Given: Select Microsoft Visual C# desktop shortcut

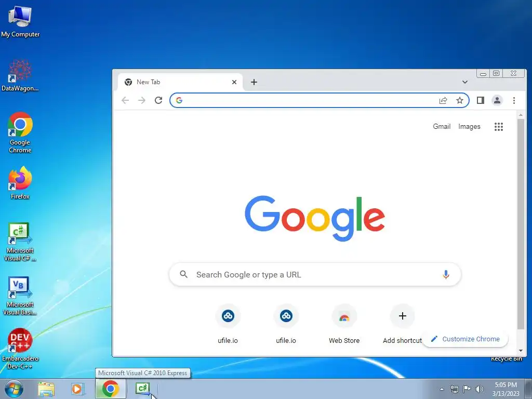Looking at the screenshot, I should point(20,242).
